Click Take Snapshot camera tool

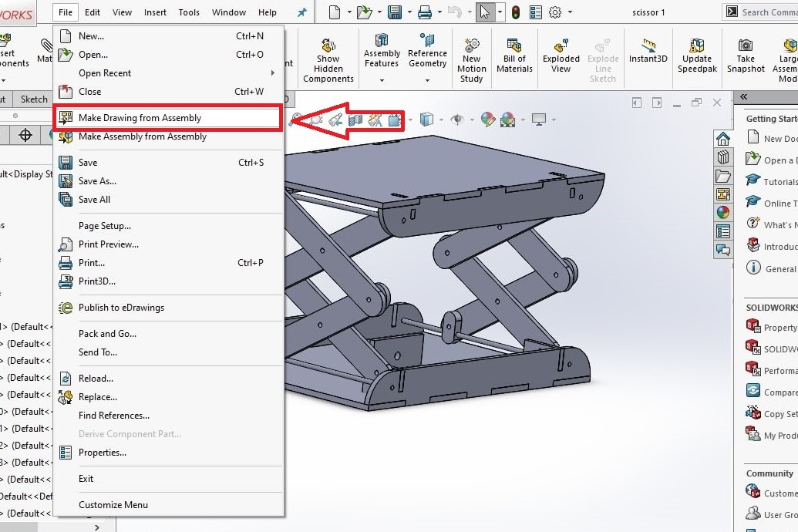[x=746, y=56]
